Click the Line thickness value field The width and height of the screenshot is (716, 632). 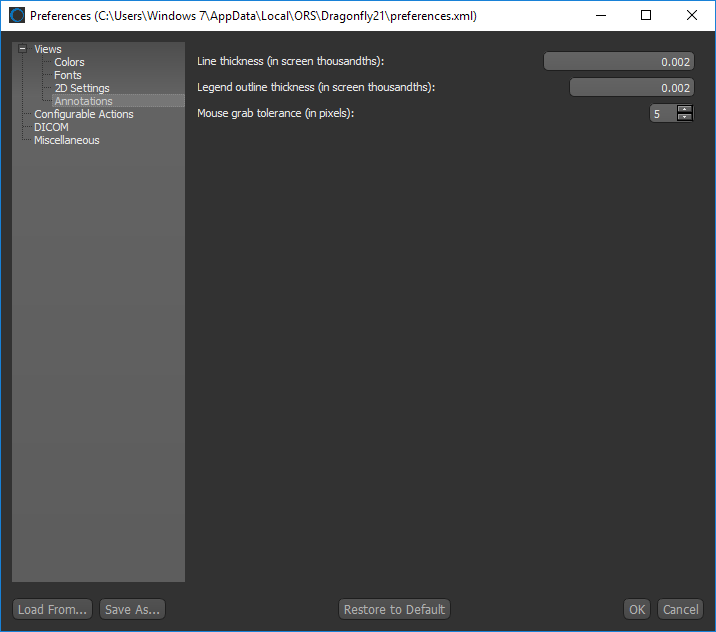tap(618, 61)
